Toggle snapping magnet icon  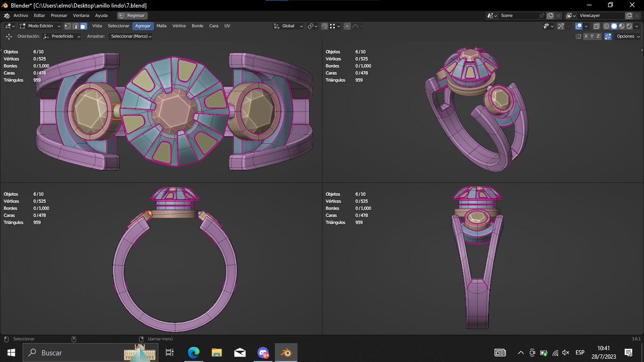tap(325, 26)
